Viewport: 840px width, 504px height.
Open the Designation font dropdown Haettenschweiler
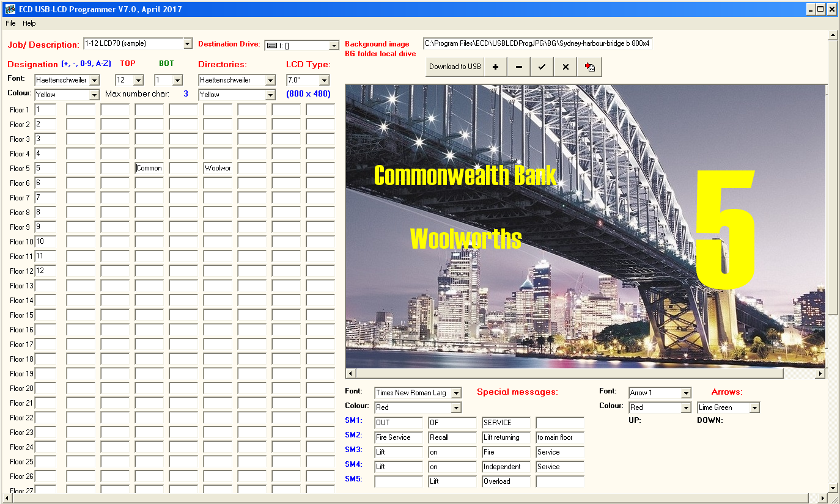pyautogui.click(x=94, y=80)
